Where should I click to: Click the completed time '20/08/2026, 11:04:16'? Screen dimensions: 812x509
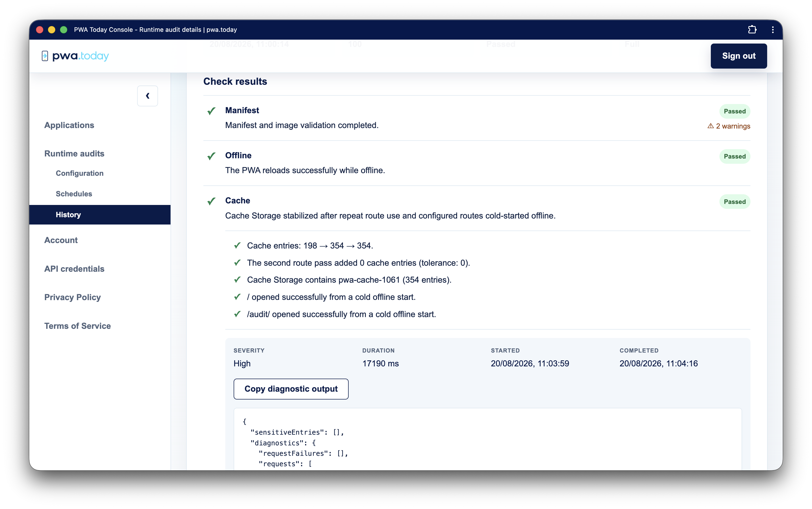[658, 363]
